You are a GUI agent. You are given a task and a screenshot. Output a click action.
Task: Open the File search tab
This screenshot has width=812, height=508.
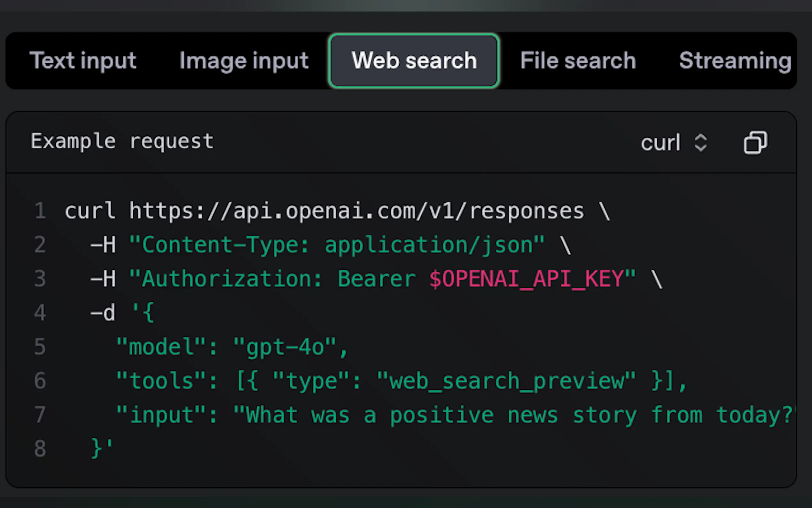coord(578,61)
